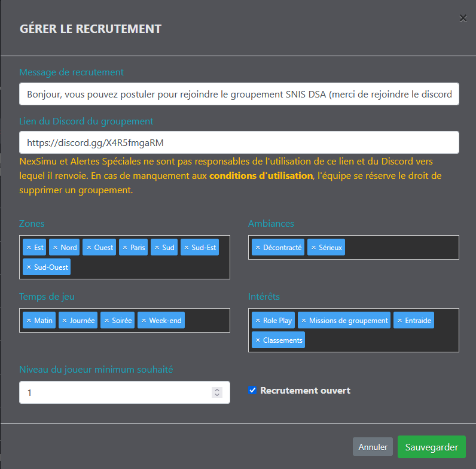Click the Annuler button
Image resolution: width=476 pixels, height=469 pixels.
373,447
